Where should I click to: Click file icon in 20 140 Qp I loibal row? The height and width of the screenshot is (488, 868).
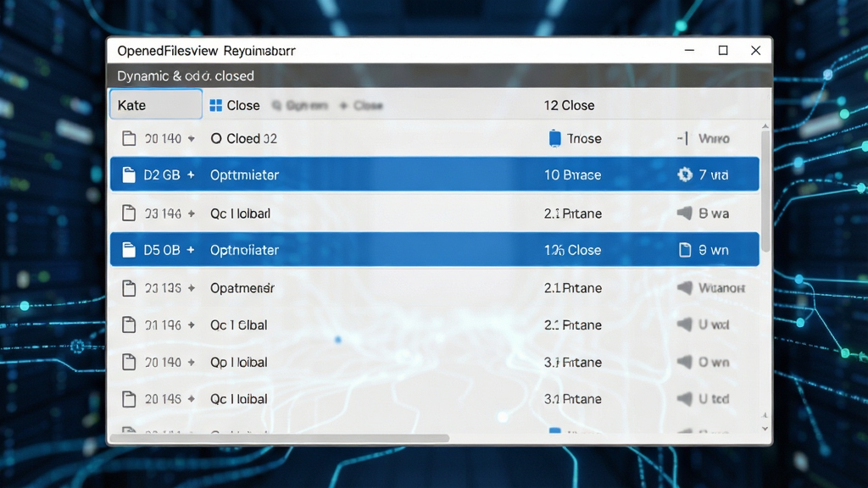pyautogui.click(x=129, y=362)
